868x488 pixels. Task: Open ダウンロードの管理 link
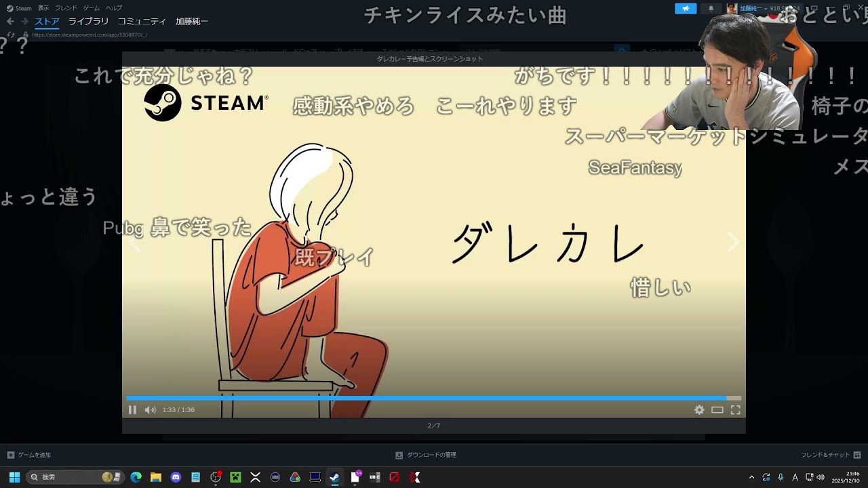427,455
